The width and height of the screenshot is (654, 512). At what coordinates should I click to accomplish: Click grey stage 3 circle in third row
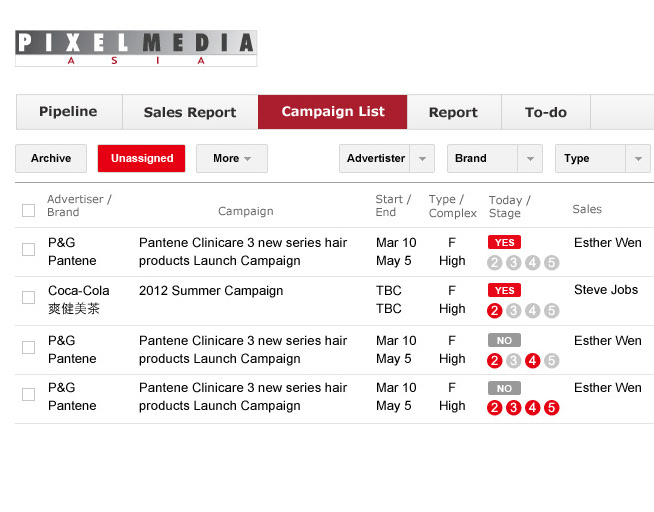tap(513, 361)
